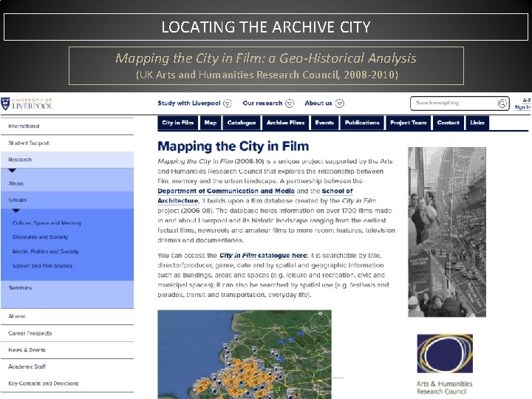Open Screen and Film Studies group
This screenshot has height=399, width=532.
pos(42,266)
